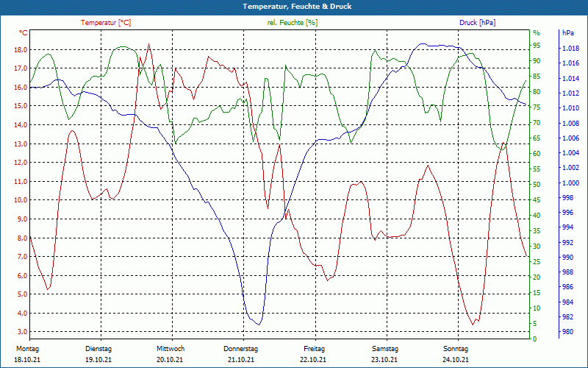Viewport: 588px width, 368px height.
Task: Click the '24.10.21' date label
Action: coord(456,360)
